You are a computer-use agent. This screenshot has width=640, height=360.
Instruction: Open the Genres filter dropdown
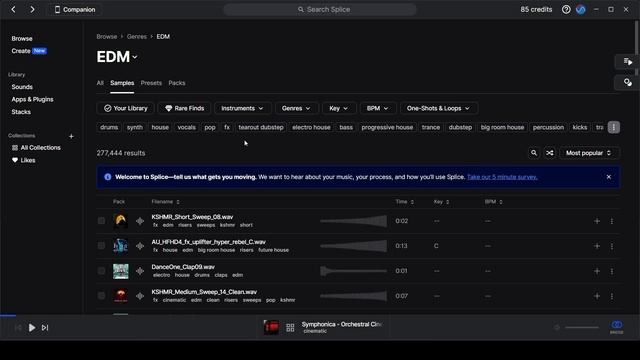(x=296, y=108)
